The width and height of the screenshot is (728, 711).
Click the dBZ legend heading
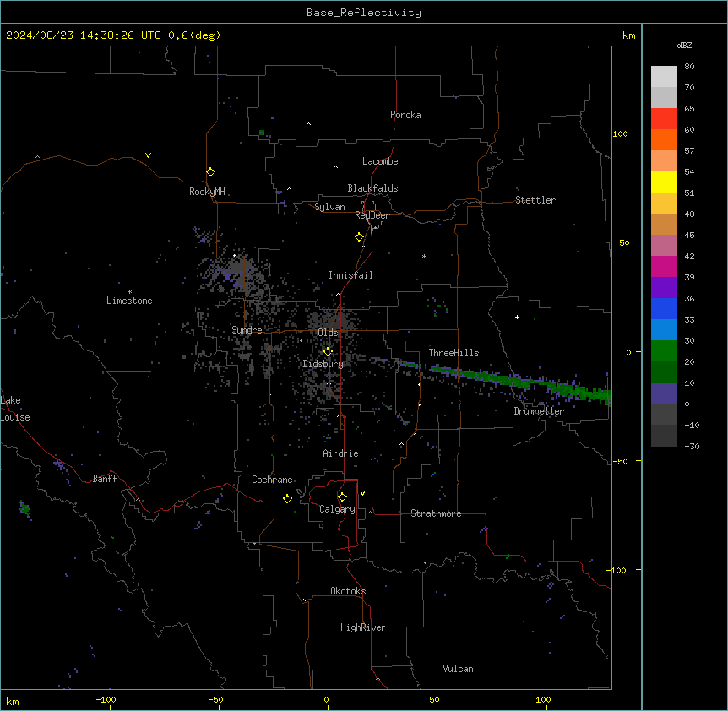click(x=684, y=45)
